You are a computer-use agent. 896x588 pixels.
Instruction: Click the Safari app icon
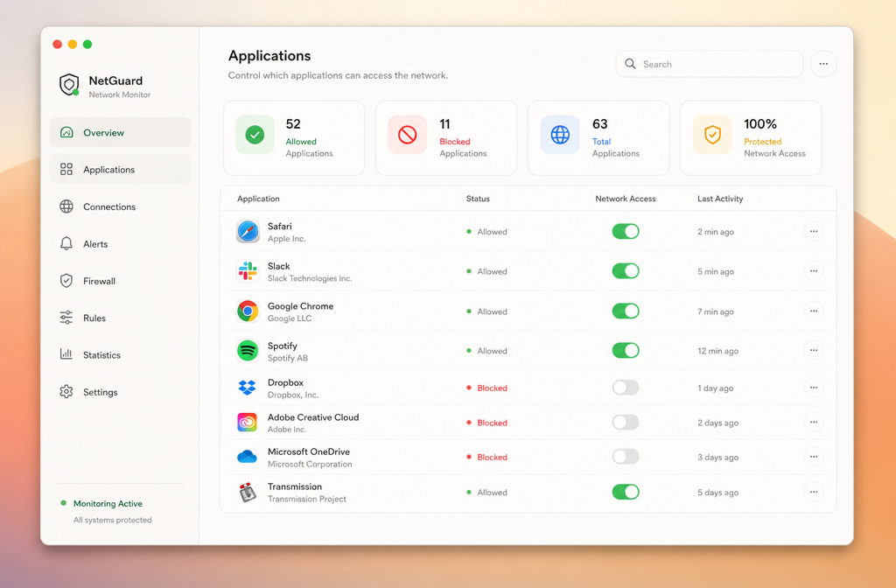click(248, 231)
